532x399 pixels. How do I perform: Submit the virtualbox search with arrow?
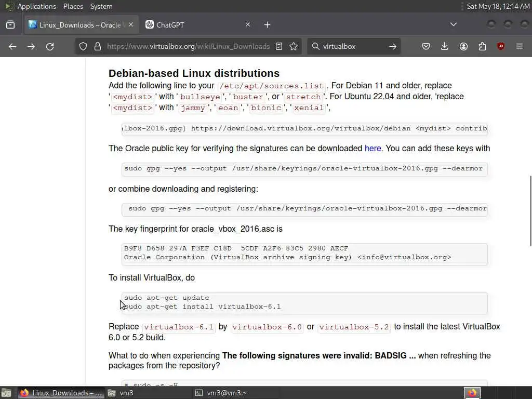coord(393,46)
